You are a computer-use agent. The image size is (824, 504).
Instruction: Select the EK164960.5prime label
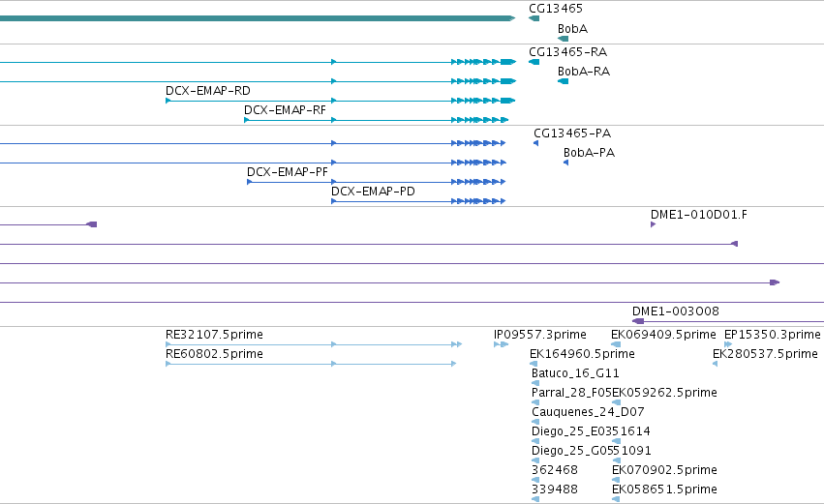point(582,354)
